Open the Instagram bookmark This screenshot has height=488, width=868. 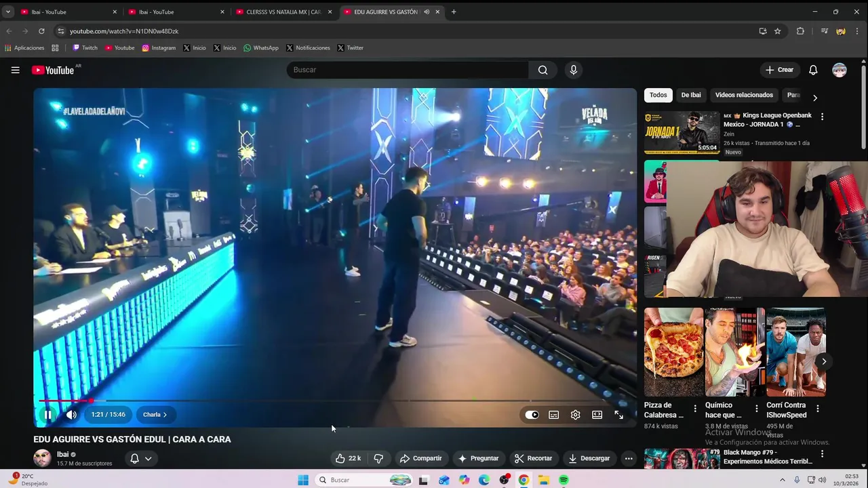click(159, 48)
